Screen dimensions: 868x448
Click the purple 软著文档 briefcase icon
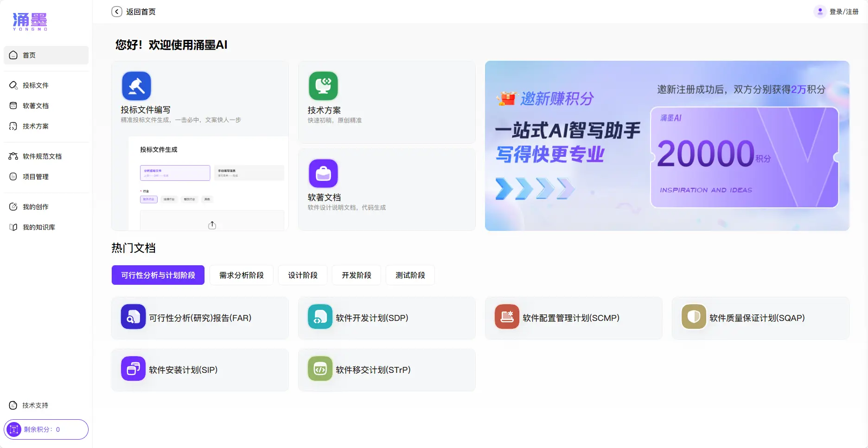323,173
